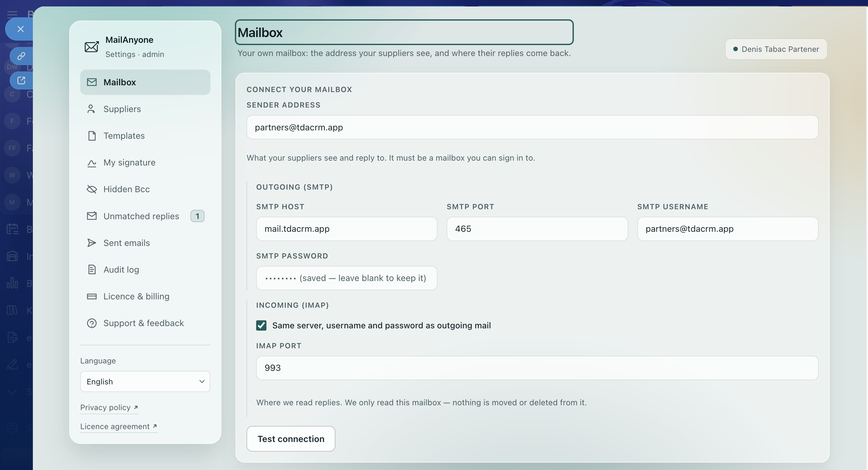Click the Licence & billing card icon
The image size is (868, 470).
click(92, 296)
